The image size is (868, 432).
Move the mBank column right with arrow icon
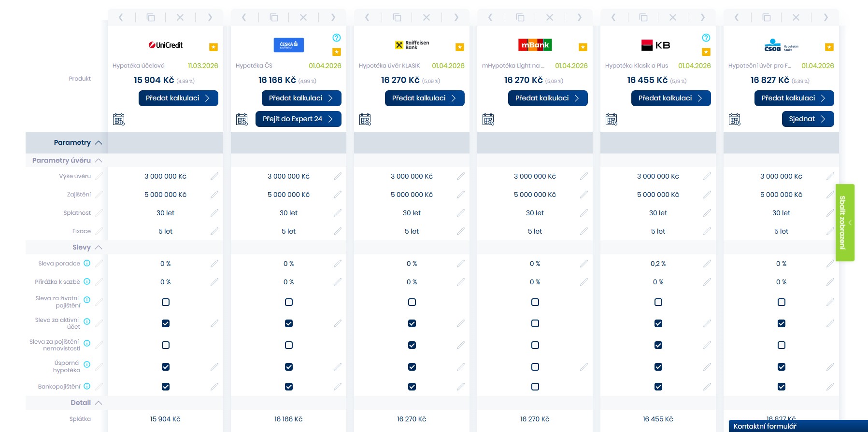pos(579,18)
